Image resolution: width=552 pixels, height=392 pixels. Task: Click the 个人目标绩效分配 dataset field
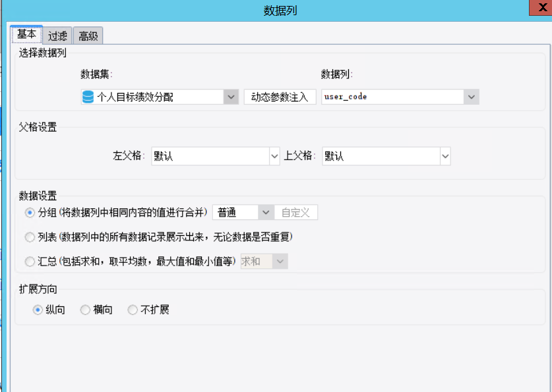[152, 97]
